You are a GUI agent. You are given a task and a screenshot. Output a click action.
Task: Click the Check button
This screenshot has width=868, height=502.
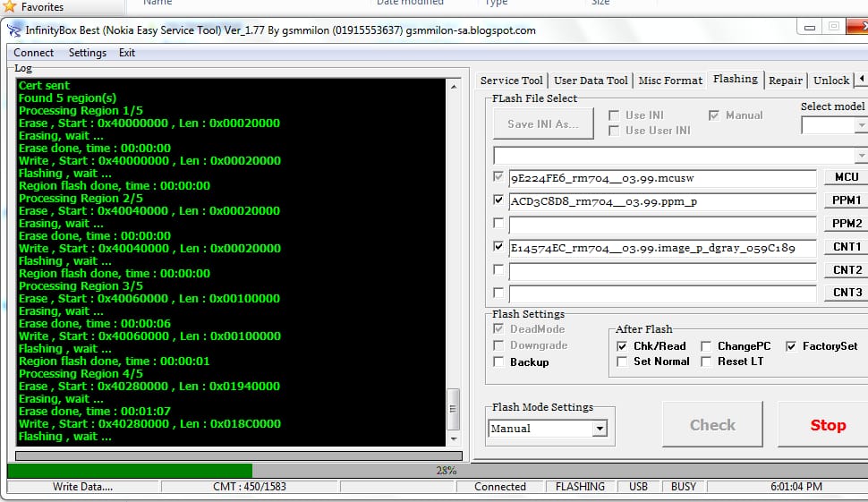712,424
